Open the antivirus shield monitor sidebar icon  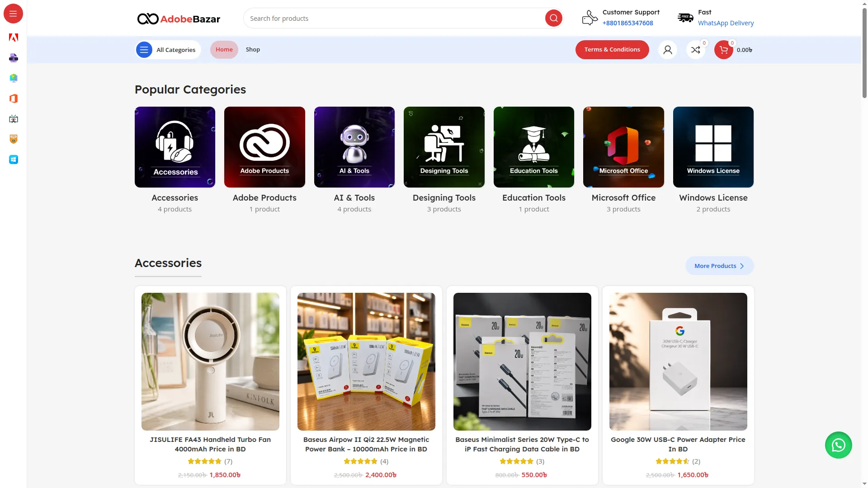click(14, 78)
